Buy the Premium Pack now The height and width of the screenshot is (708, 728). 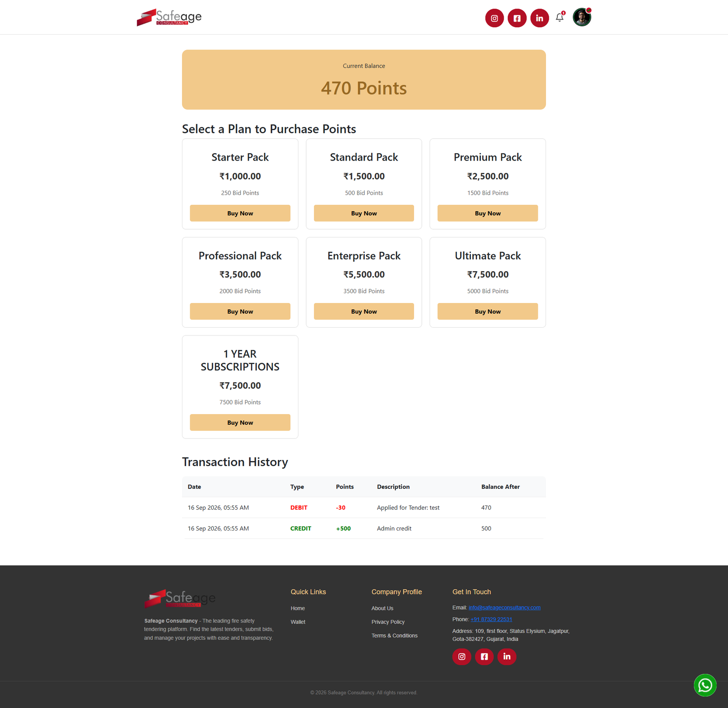coord(488,213)
